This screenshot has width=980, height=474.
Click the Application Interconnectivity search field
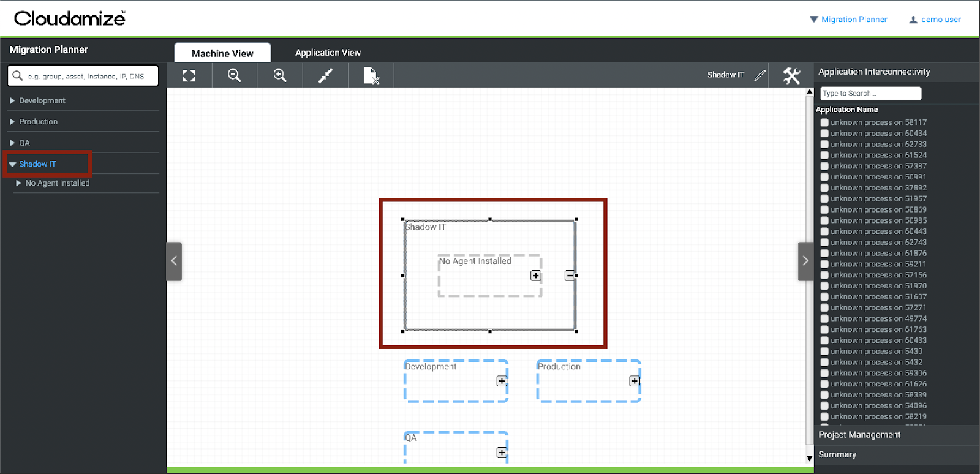coord(870,93)
